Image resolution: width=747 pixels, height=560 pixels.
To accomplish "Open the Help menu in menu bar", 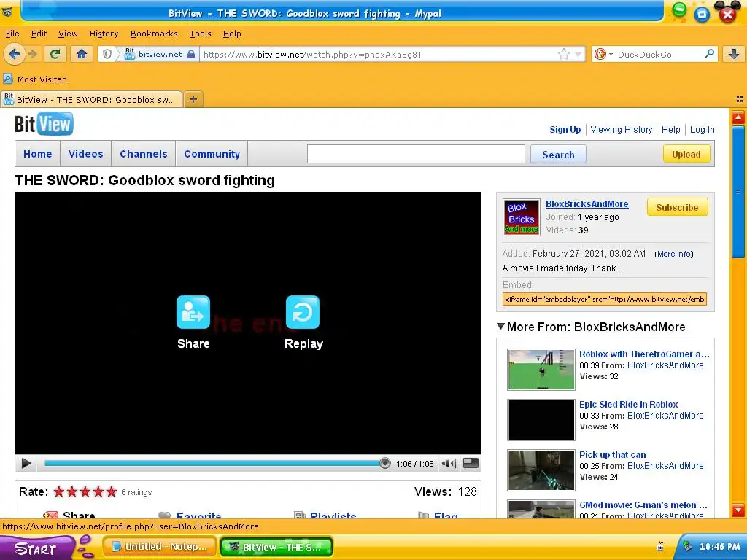I will (232, 34).
